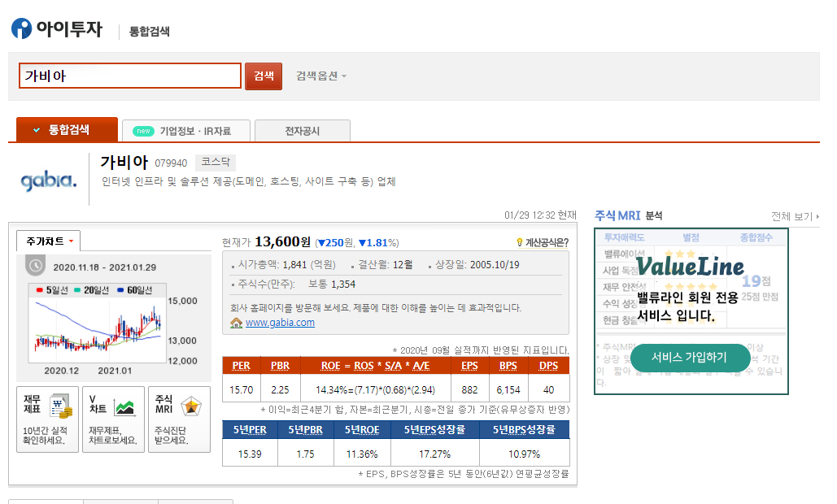Click the 통합검색 header label

(x=150, y=32)
